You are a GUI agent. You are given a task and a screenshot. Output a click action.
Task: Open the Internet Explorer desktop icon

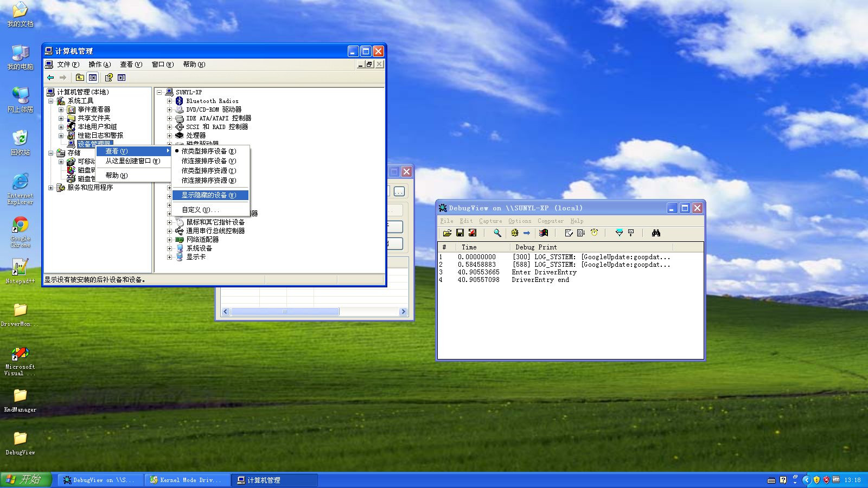point(20,189)
